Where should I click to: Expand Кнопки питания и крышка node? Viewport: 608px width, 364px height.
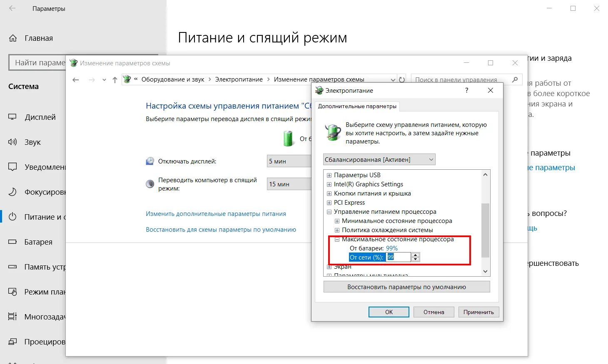coord(329,193)
